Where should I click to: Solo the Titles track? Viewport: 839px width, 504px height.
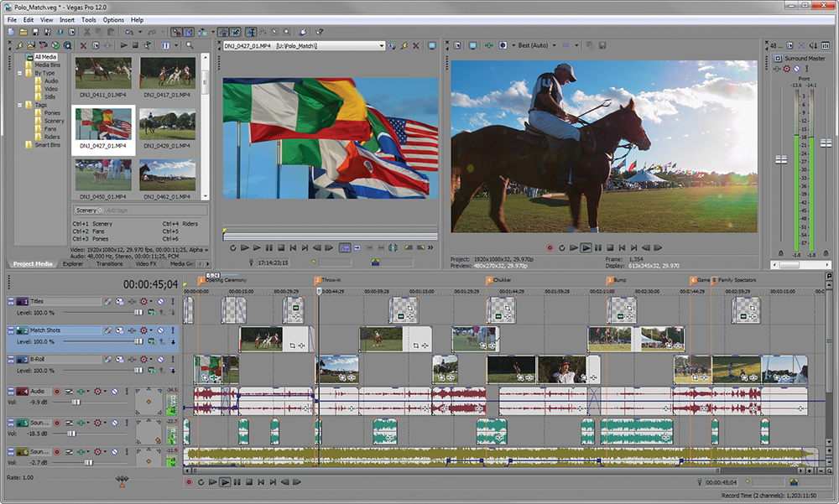point(173,301)
